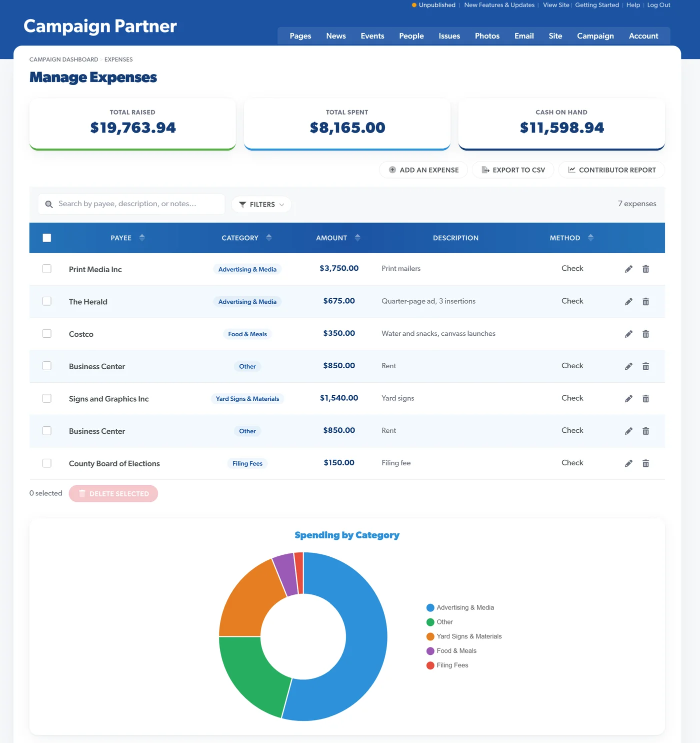Sort expenses by Category arrows
The height and width of the screenshot is (743, 700).
(269, 238)
